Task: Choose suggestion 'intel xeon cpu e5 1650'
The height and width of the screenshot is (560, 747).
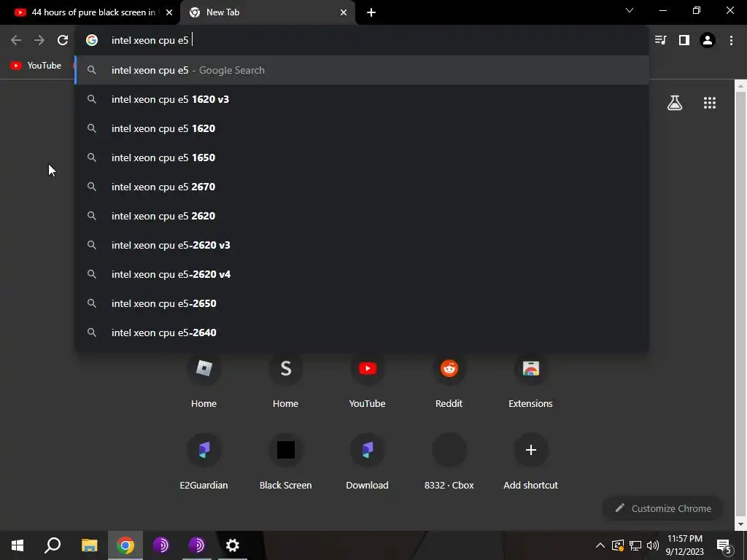Action: (362, 157)
